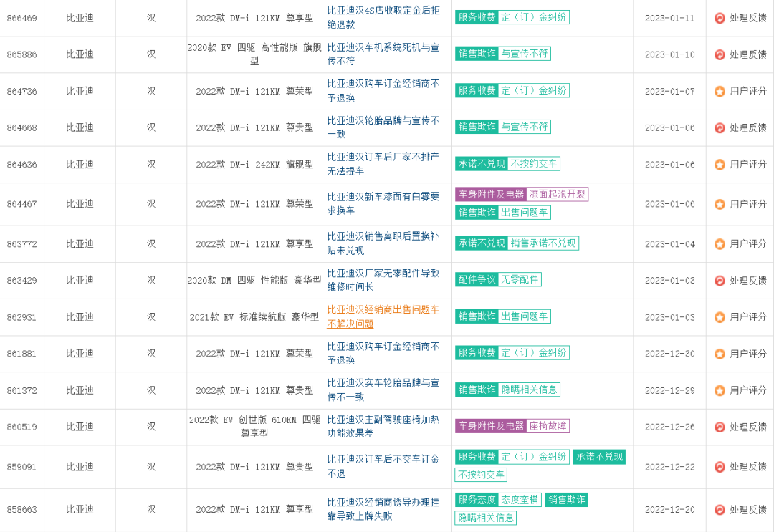Click the 用户评分 icon in row 862931
Viewport: 774px width, 532px height.
click(720, 317)
